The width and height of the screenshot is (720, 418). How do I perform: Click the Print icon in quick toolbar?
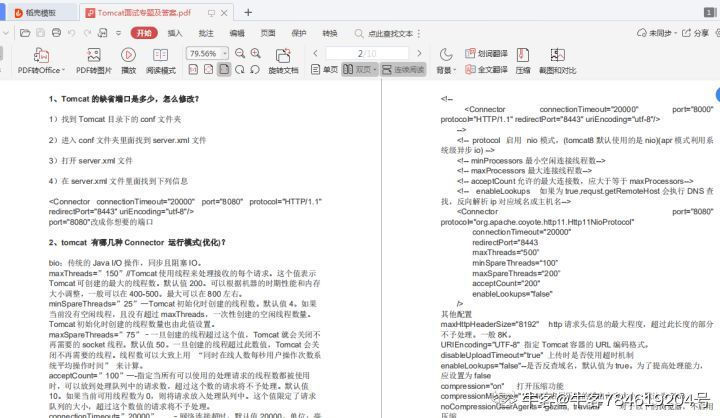[x=56, y=33]
